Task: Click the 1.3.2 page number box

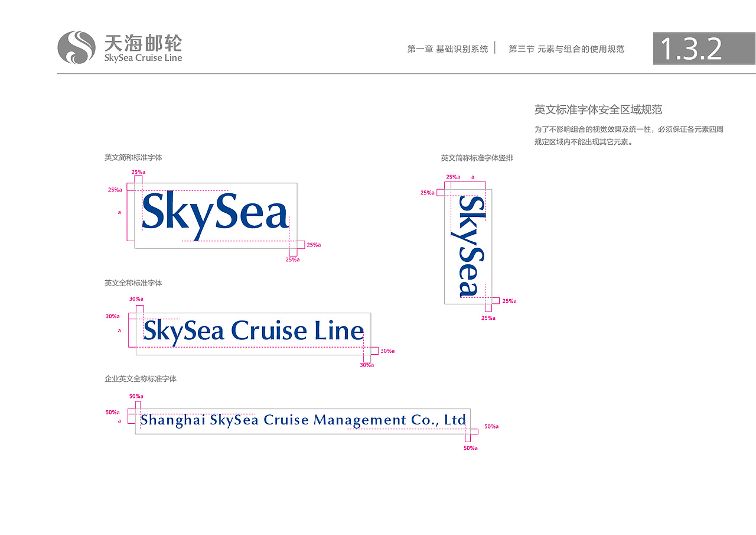Action: point(704,48)
